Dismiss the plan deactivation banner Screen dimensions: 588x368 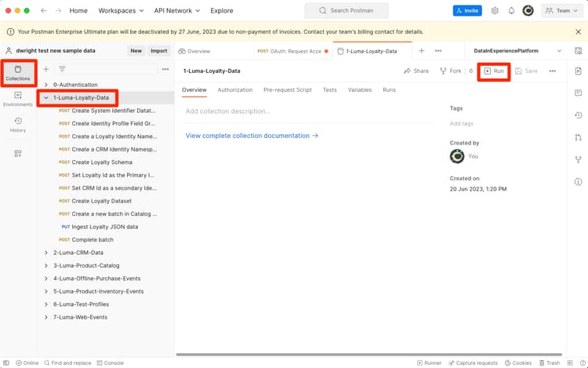(579, 32)
